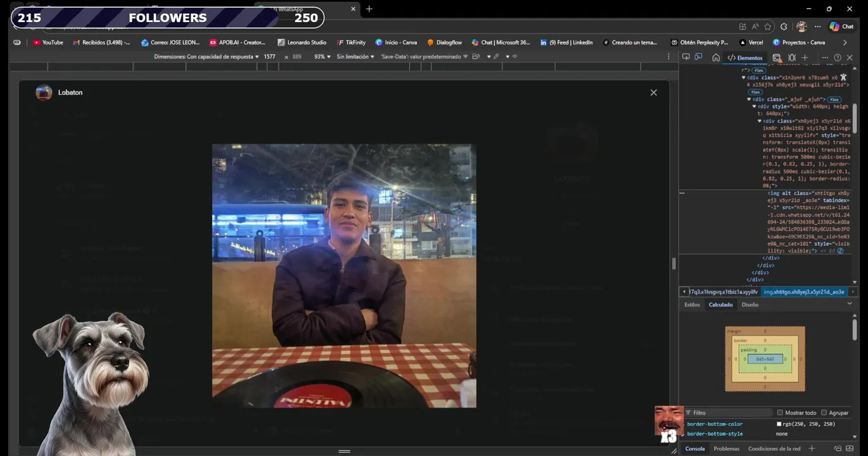
Task: Open the Console tool icon in DevTools tabs
Action: (777, 58)
